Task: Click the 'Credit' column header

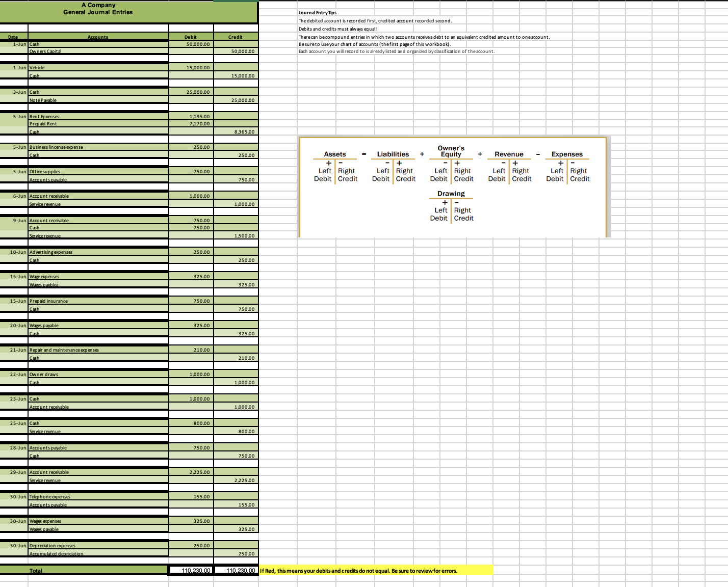Action: [236, 37]
